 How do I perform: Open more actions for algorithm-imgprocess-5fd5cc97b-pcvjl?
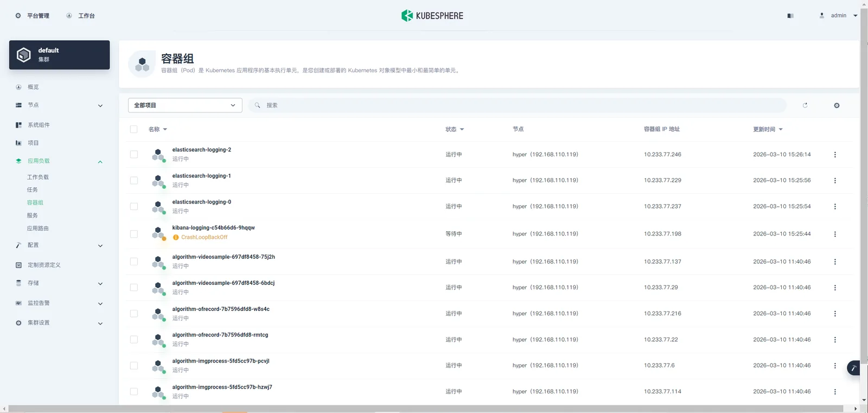835,366
